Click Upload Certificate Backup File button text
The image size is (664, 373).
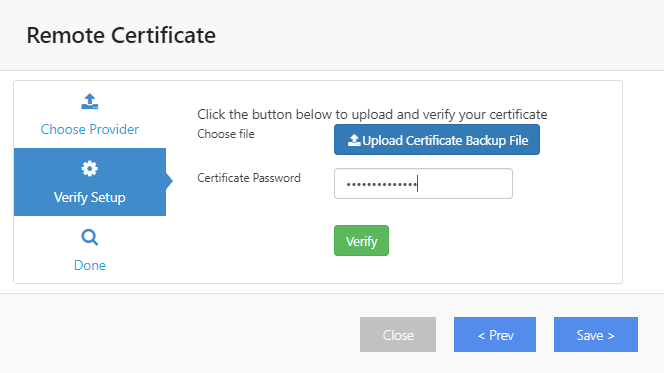click(x=445, y=140)
